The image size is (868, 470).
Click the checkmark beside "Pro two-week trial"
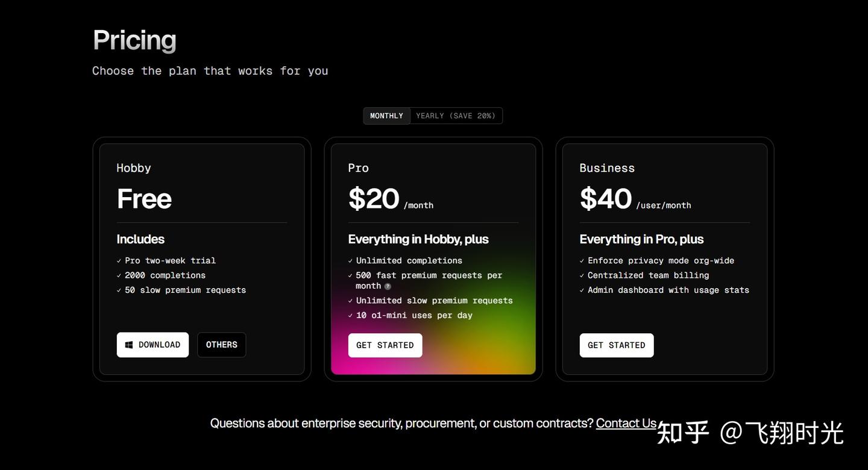pyautogui.click(x=119, y=261)
